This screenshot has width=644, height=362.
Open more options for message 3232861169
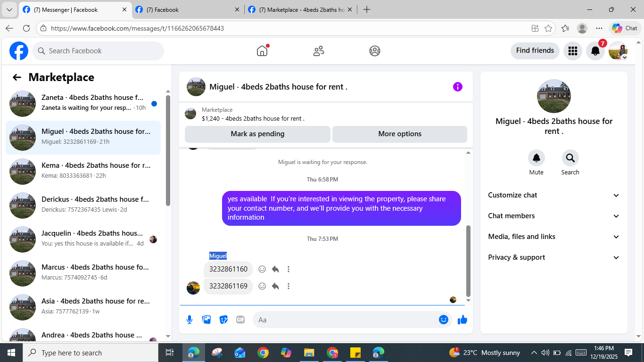point(289,286)
